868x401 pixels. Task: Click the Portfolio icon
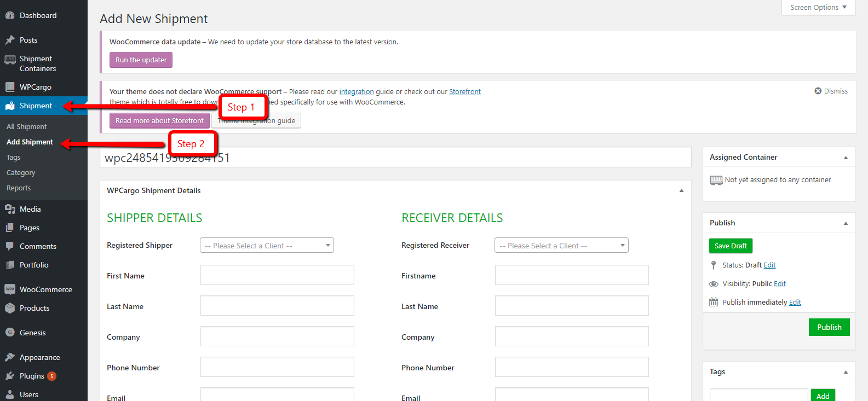[10, 265]
